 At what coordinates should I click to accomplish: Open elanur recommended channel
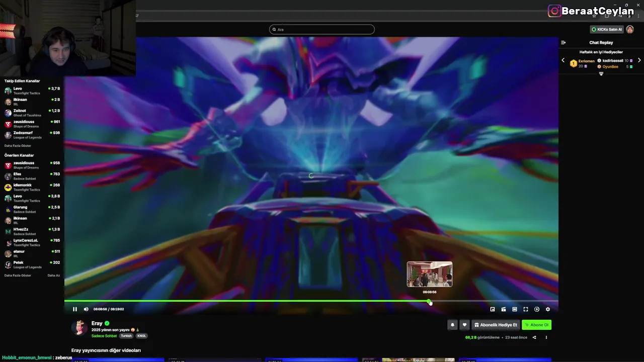click(32, 253)
